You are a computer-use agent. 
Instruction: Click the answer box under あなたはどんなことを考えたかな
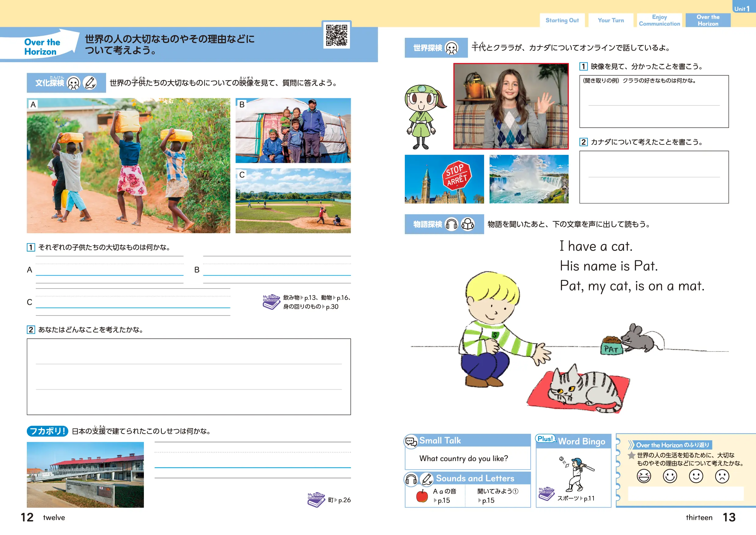click(189, 376)
